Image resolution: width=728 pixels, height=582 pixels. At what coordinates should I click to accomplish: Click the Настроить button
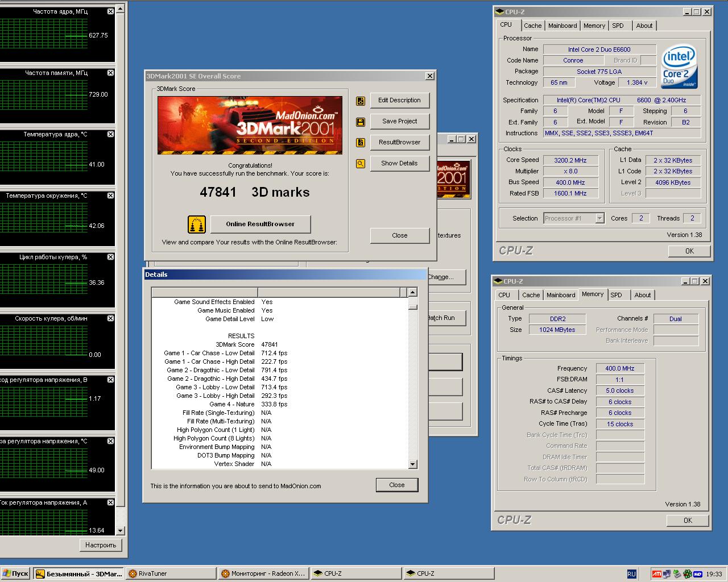pos(101,545)
